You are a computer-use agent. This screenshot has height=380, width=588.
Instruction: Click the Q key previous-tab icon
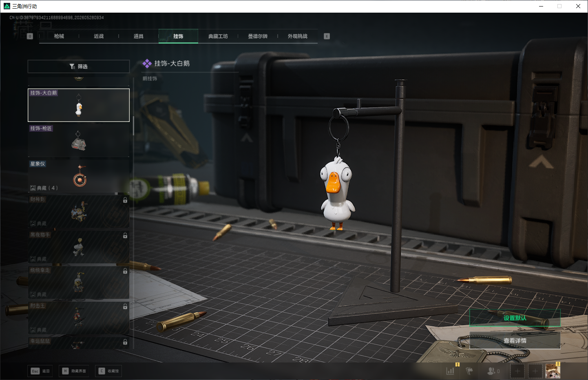(x=30, y=36)
